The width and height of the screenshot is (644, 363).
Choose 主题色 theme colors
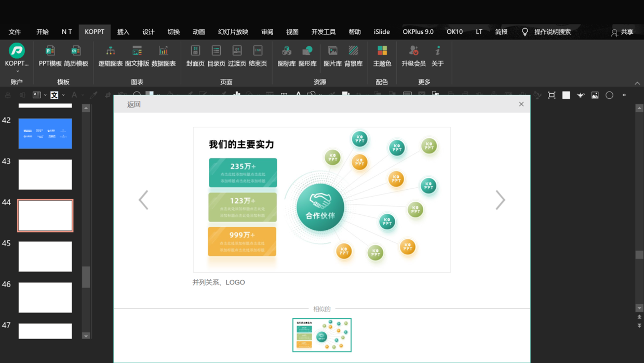pos(382,56)
